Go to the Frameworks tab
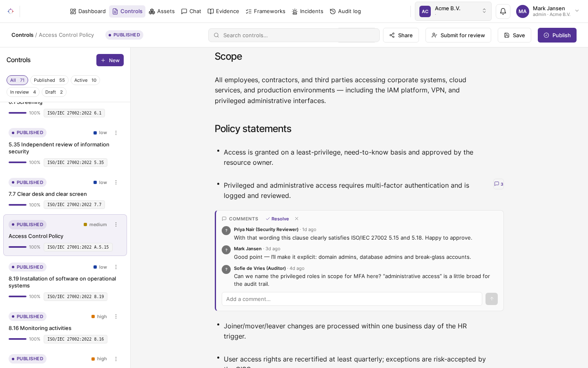 [x=265, y=11]
